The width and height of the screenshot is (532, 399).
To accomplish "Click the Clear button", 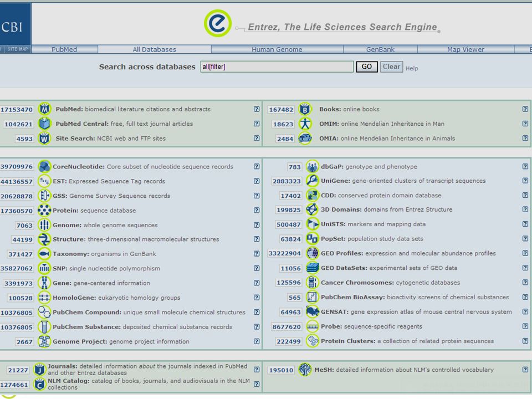I will point(392,66).
